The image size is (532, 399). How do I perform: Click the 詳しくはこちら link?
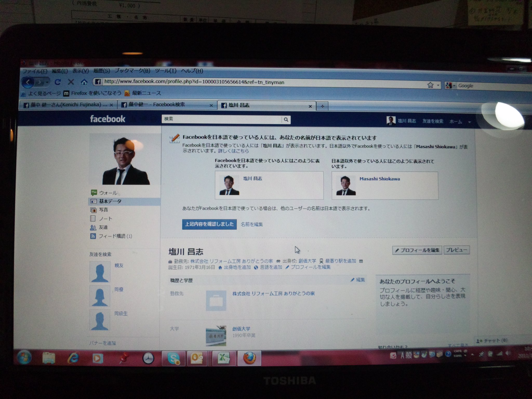click(233, 151)
